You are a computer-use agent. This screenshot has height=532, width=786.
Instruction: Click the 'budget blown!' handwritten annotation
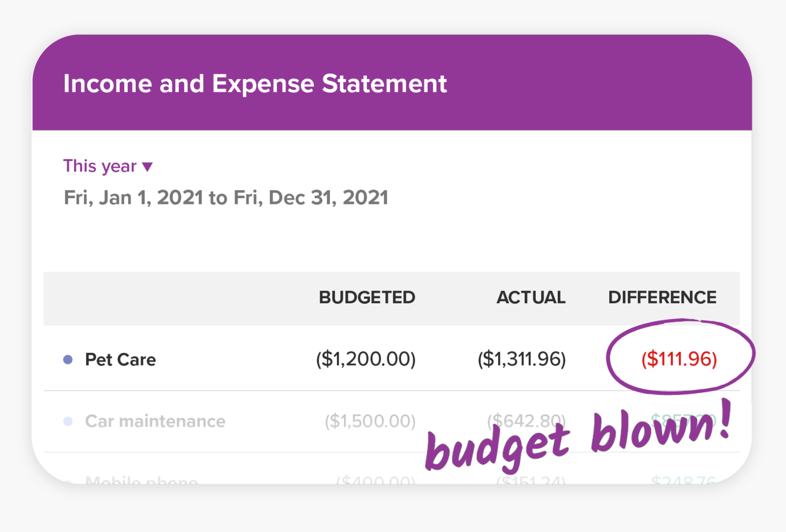(578, 439)
